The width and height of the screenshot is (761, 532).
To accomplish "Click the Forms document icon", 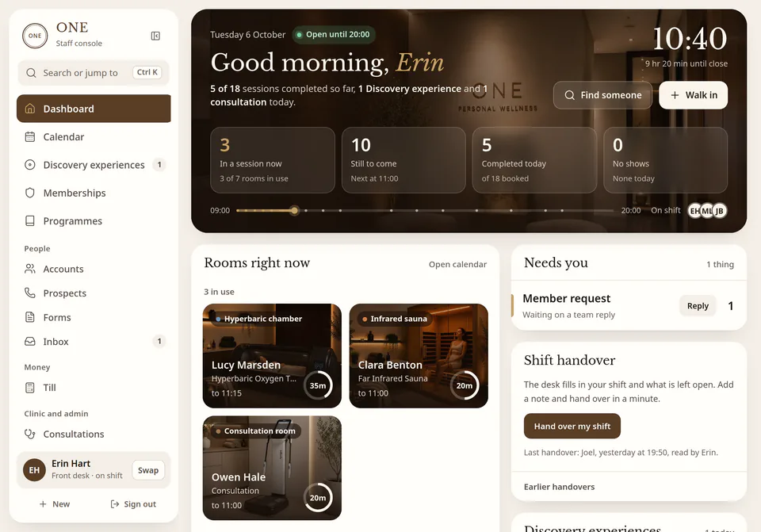I will [30, 317].
